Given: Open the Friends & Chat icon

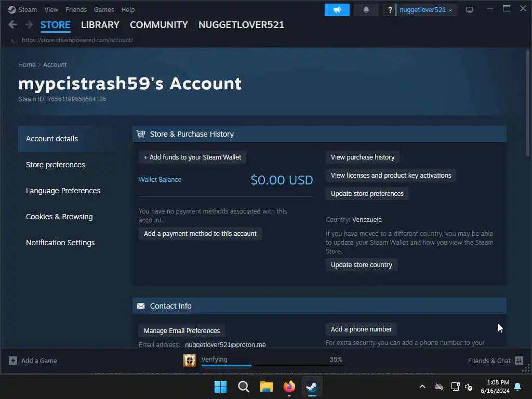Looking at the screenshot, I should pyautogui.click(x=519, y=361).
